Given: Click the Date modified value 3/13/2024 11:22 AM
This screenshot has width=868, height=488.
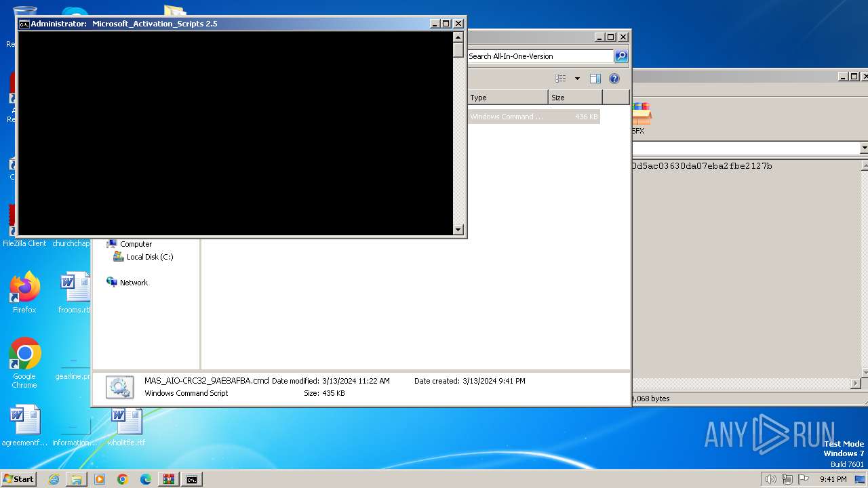Looking at the screenshot, I should pyautogui.click(x=356, y=381).
